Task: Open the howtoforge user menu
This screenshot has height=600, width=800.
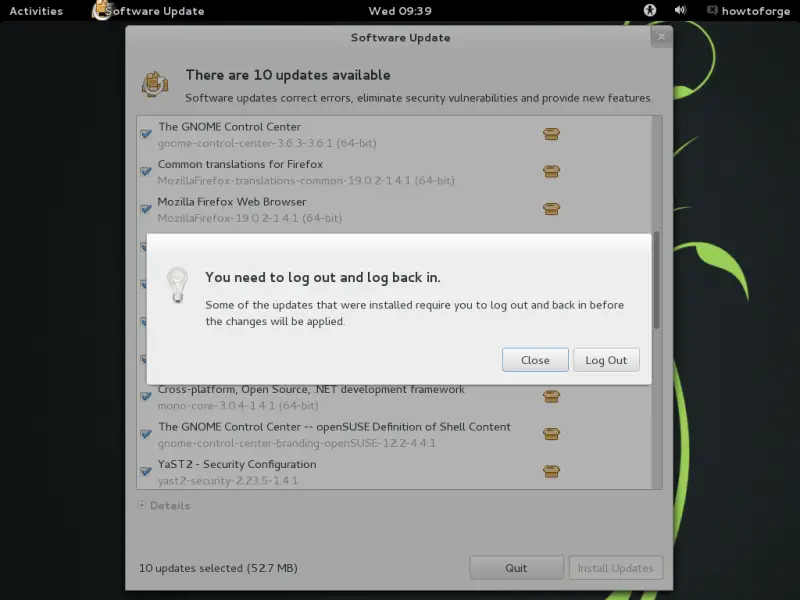Action: click(x=749, y=11)
